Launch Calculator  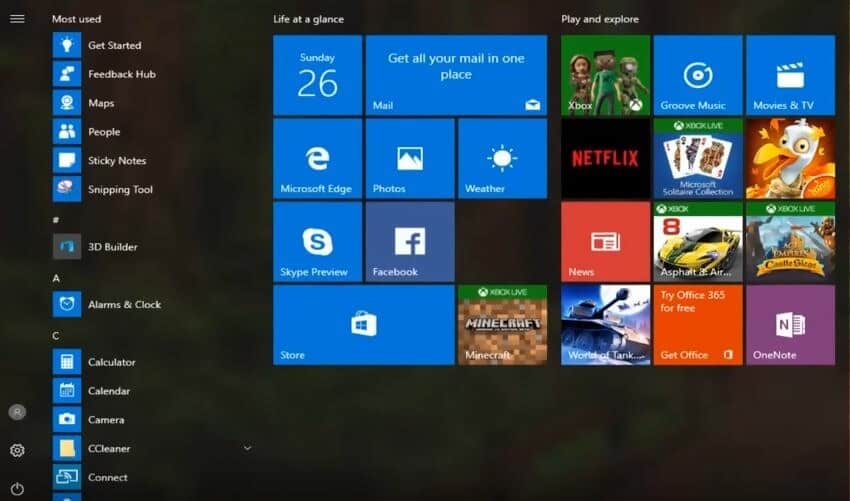coord(154,362)
